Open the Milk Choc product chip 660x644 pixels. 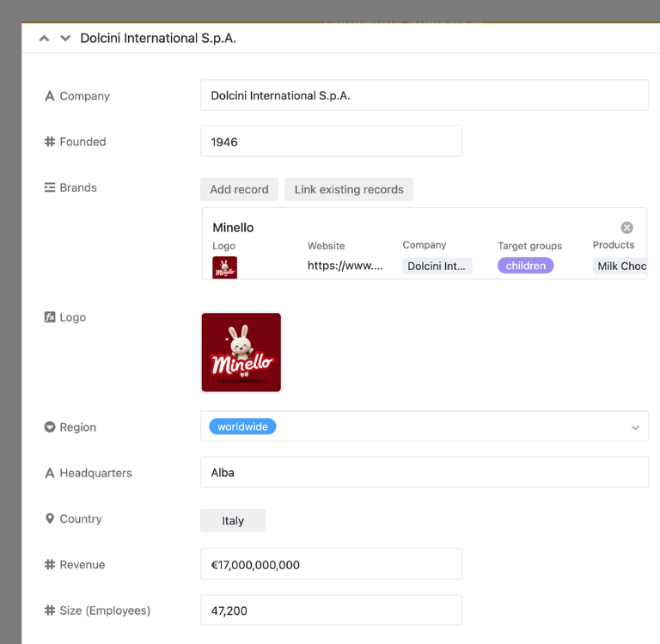pos(620,266)
